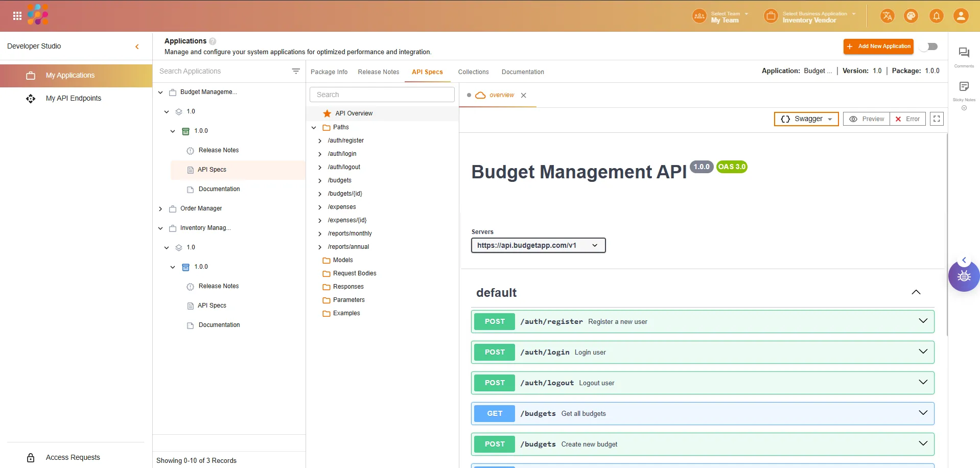Click the language translate icon
Screen dimensions: 980x468
(887, 16)
